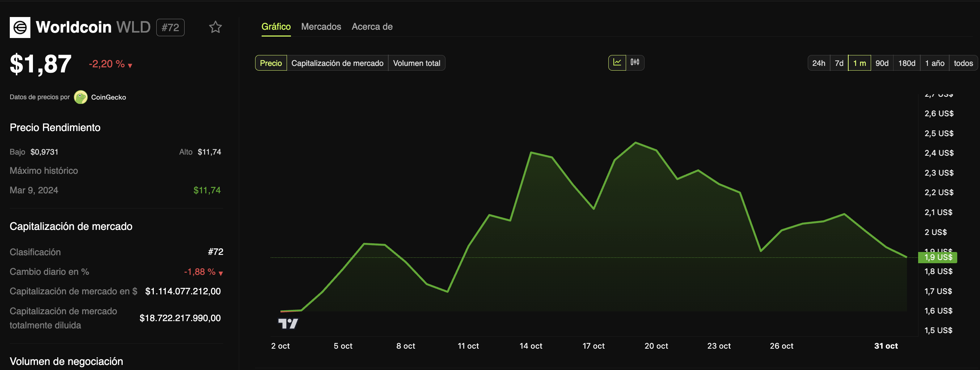Click the CoinGecko gecko logo

(81, 97)
